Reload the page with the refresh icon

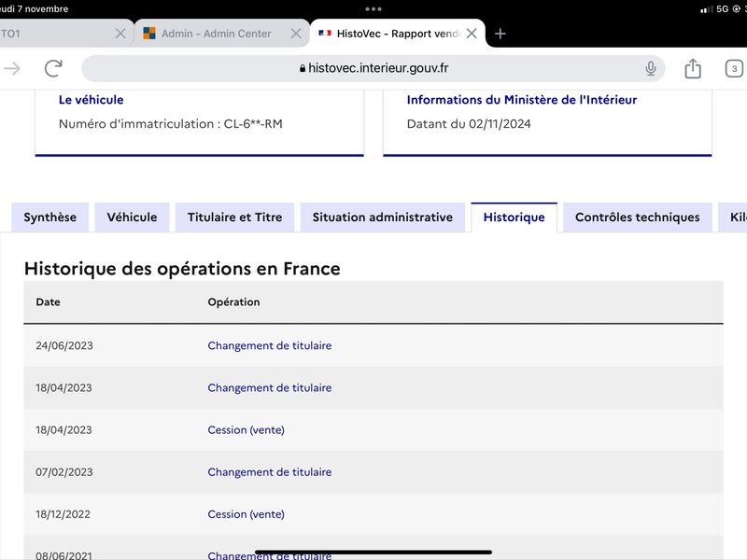tap(53, 68)
